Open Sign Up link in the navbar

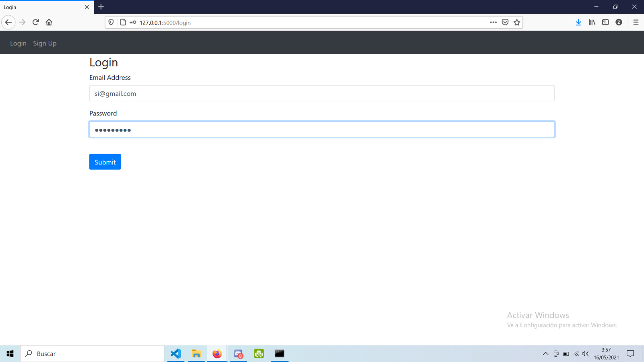point(45,43)
